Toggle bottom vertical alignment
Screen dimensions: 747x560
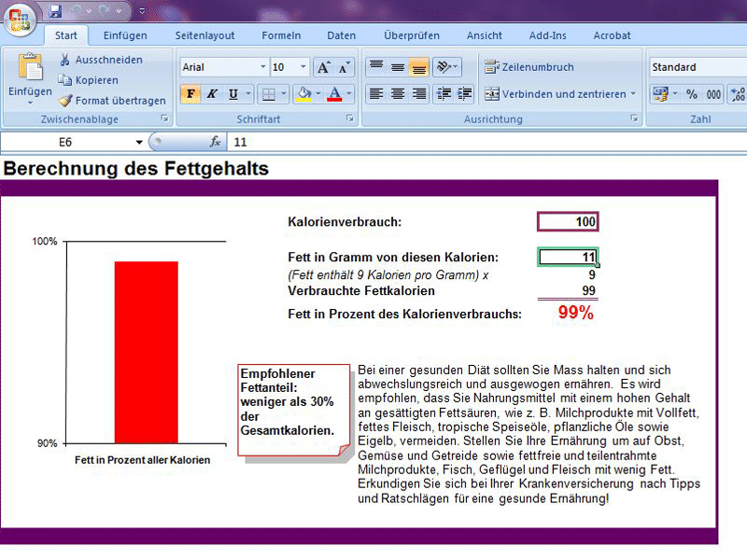(x=418, y=67)
